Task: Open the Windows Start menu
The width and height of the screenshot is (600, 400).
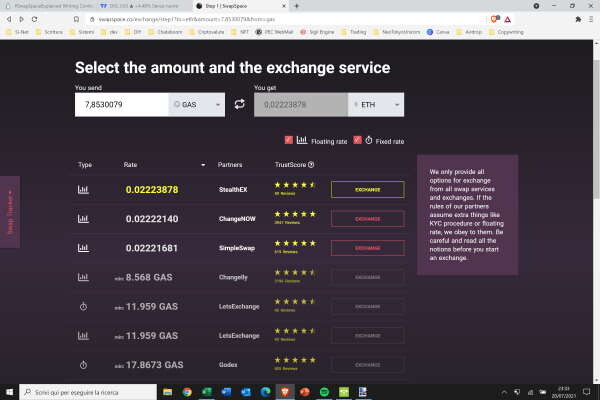Action: pos(10,392)
